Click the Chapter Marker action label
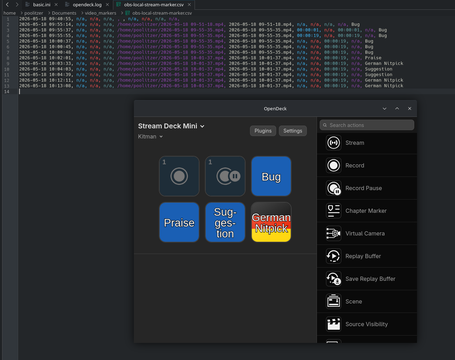455x360 pixels. tap(366, 211)
